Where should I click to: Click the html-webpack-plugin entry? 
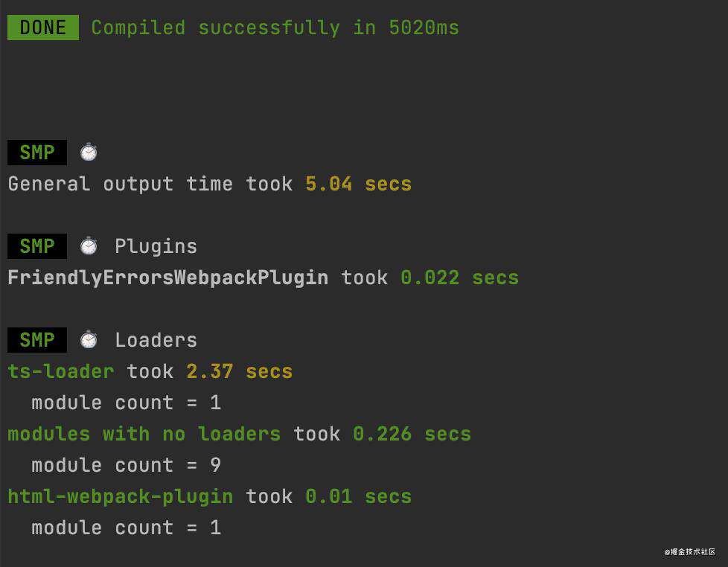pyautogui.click(x=121, y=497)
